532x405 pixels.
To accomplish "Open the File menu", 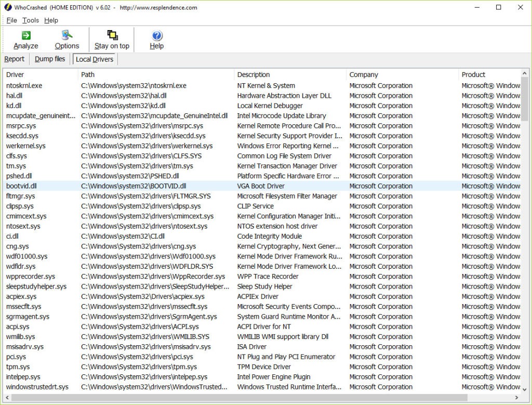I will [11, 20].
